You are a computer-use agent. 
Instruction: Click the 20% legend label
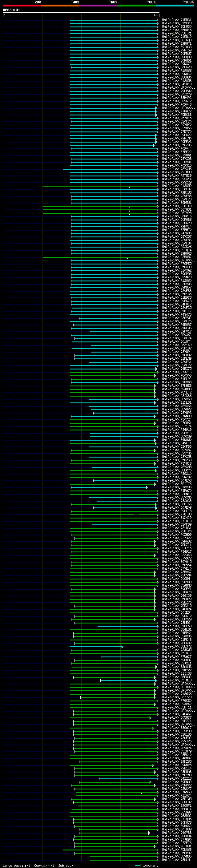coord(38,2)
